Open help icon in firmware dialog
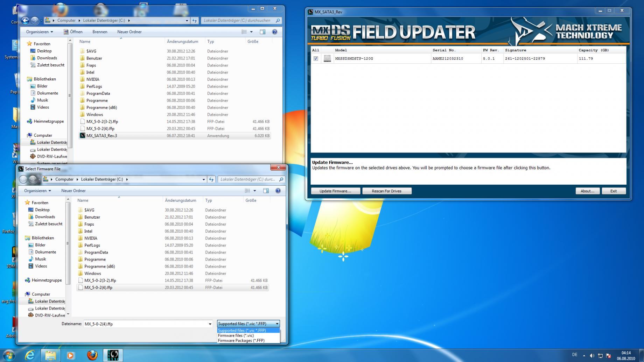Viewport: 644px width, 362px height. pos(278,191)
